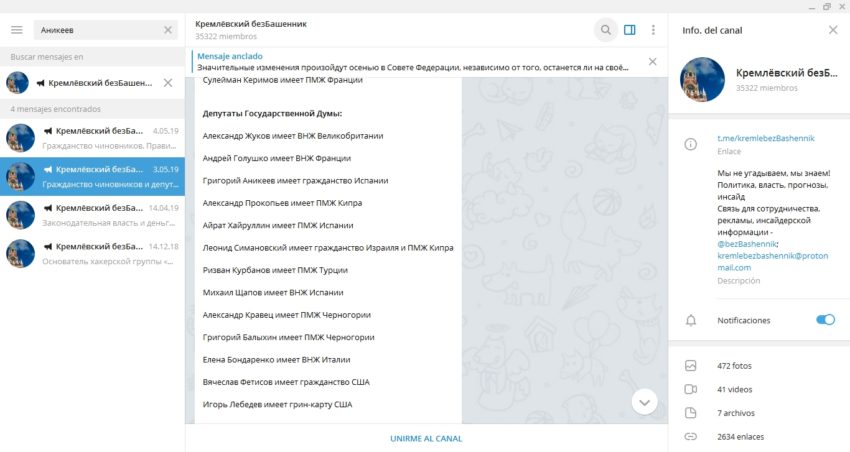Viewport: 850px width, 452px height.
Task: Click the video camera icon beside 41 videos
Action: [691, 389]
